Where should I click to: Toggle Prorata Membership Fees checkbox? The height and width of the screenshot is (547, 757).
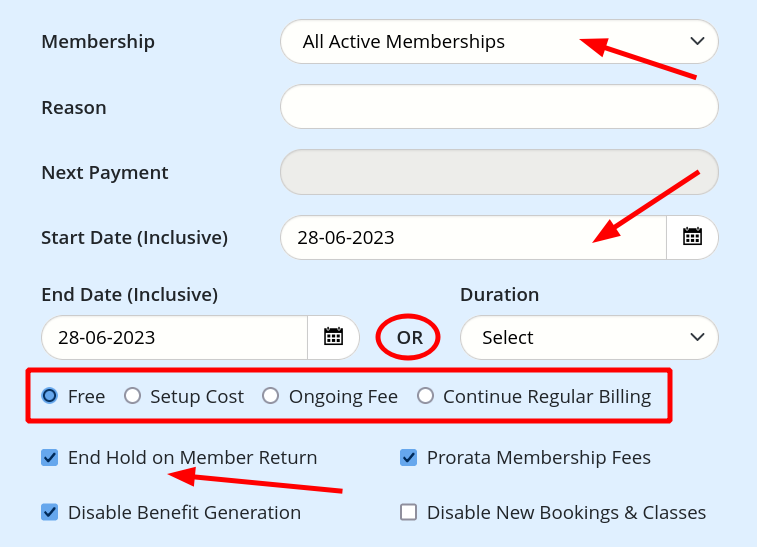408,457
